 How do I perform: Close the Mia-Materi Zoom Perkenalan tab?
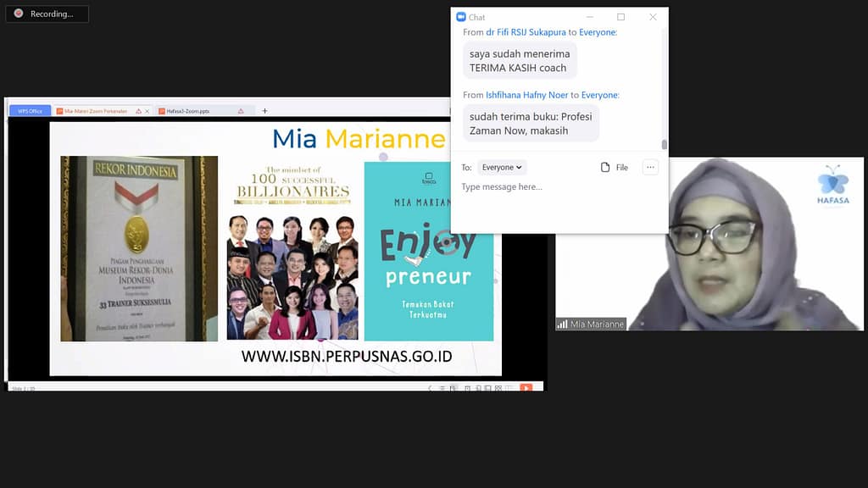click(x=147, y=111)
